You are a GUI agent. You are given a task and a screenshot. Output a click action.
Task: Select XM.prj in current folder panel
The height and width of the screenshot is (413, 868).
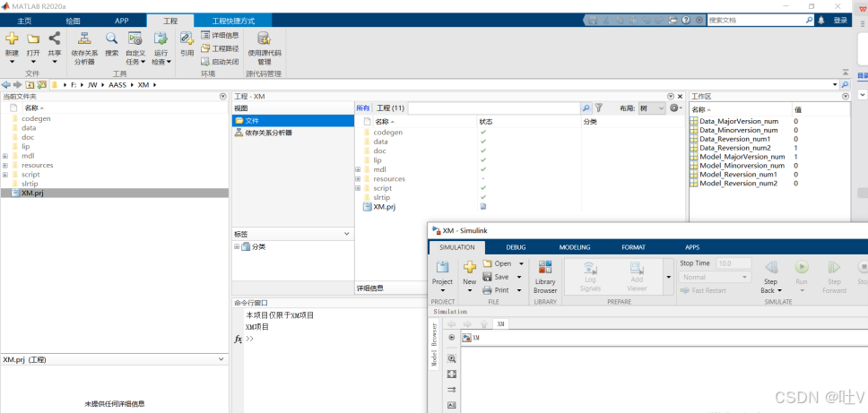pyautogui.click(x=114, y=193)
